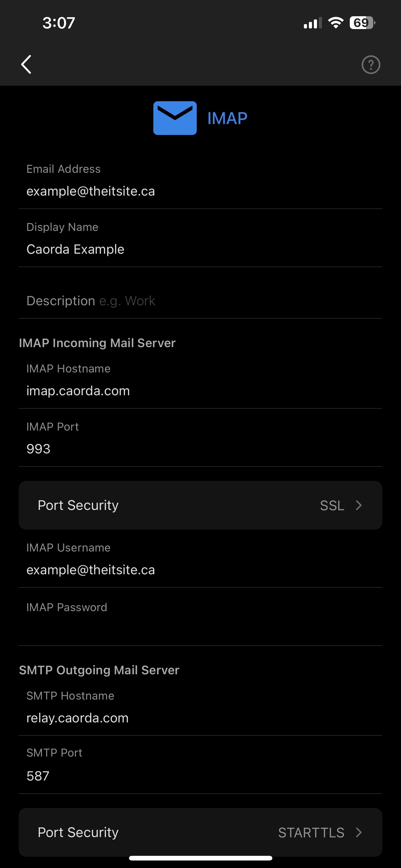Viewport: 401px width, 868px height.
Task: Tap the blue IMAP envelope icon
Action: (175, 118)
